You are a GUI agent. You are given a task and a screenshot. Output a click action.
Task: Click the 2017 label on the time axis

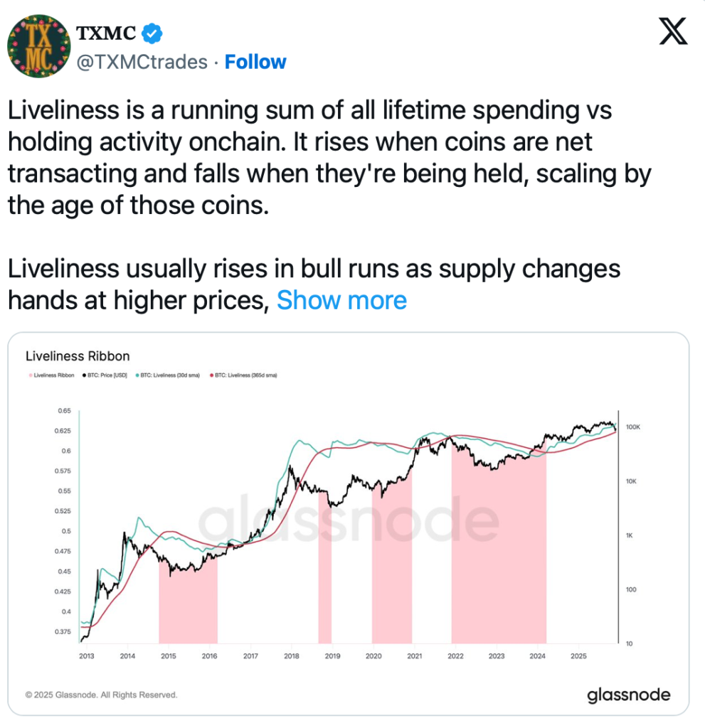(250, 656)
